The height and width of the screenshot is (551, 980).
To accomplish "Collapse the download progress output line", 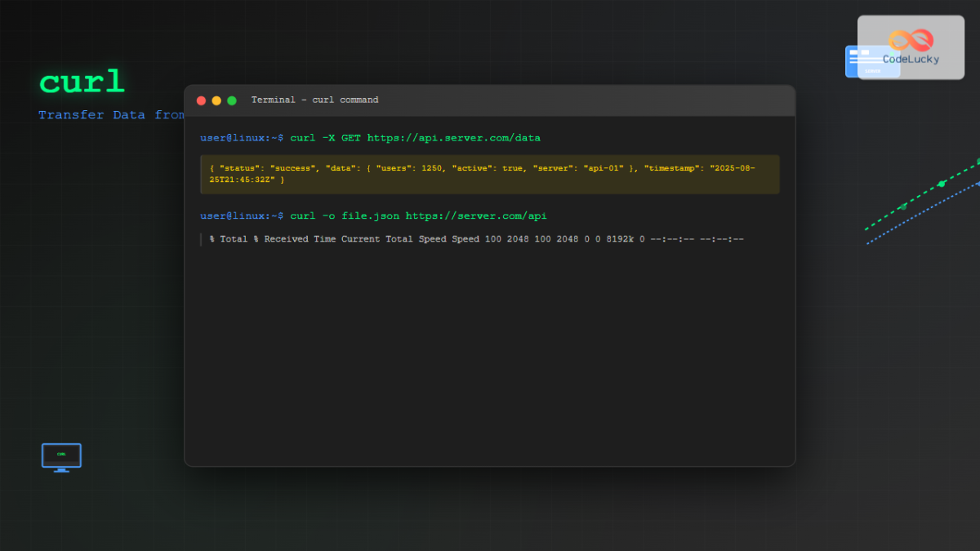I will pyautogui.click(x=478, y=238).
